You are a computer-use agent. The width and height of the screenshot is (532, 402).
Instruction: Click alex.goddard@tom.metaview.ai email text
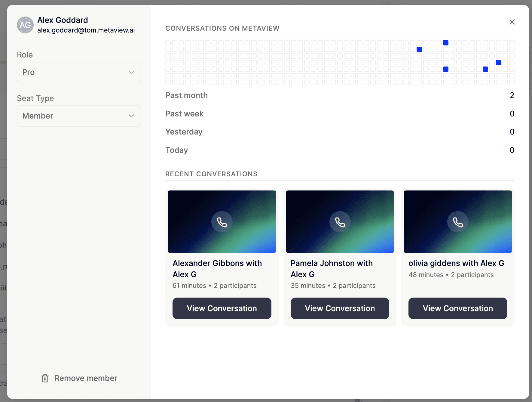tap(86, 30)
